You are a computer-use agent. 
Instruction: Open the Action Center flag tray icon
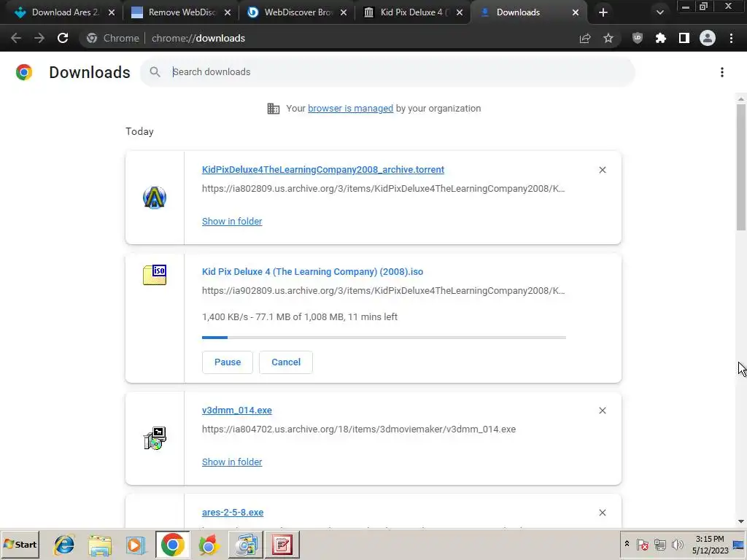(642, 544)
